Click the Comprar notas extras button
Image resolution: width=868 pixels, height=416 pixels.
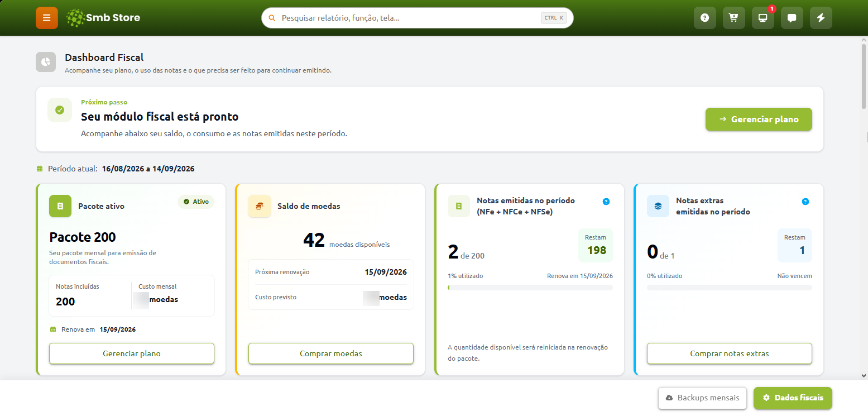tap(730, 353)
